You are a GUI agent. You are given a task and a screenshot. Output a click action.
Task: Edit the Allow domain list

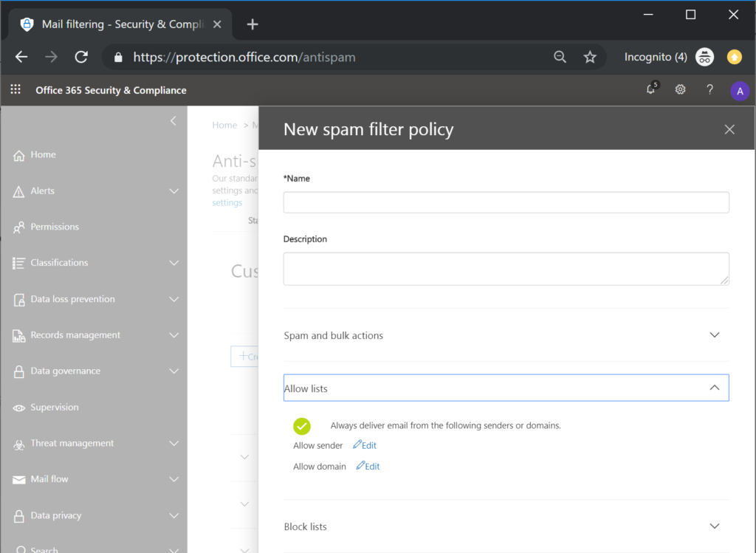point(368,467)
